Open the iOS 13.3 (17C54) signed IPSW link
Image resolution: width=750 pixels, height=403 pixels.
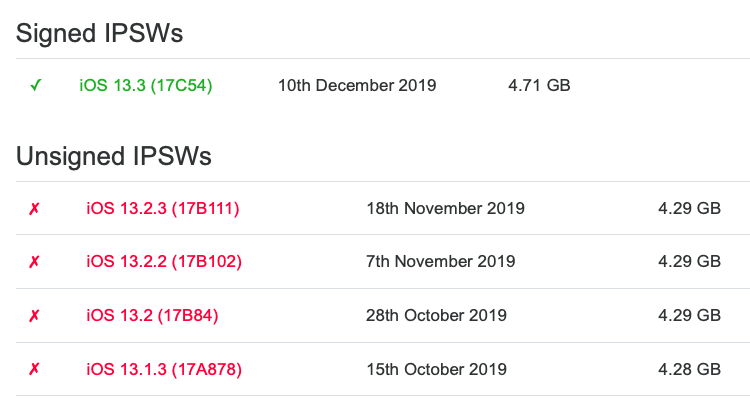(x=146, y=85)
